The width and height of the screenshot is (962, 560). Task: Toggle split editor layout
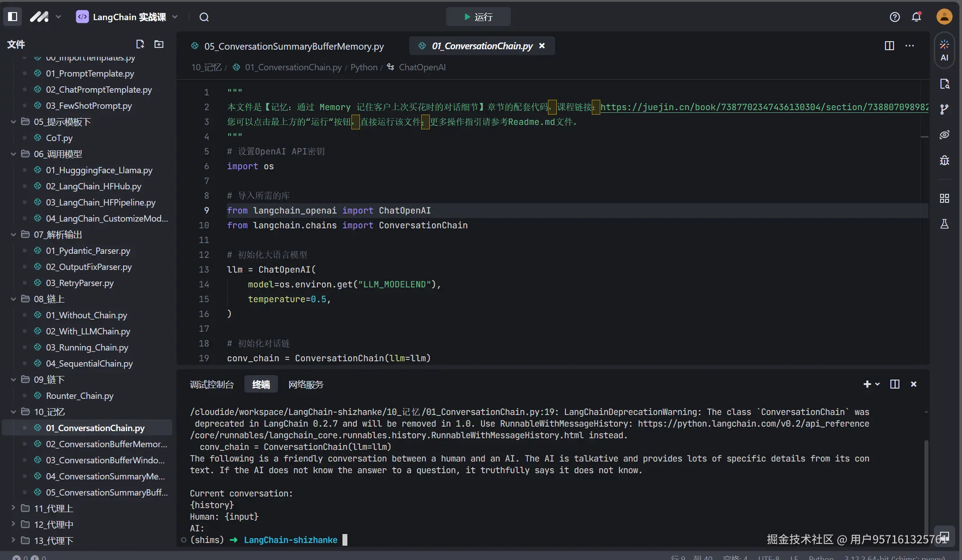click(889, 46)
